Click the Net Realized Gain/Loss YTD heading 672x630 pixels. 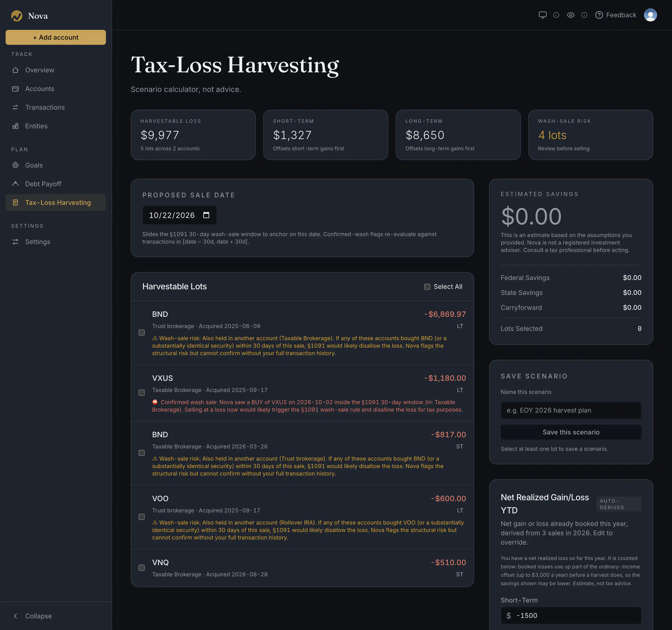tap(545, 504)
